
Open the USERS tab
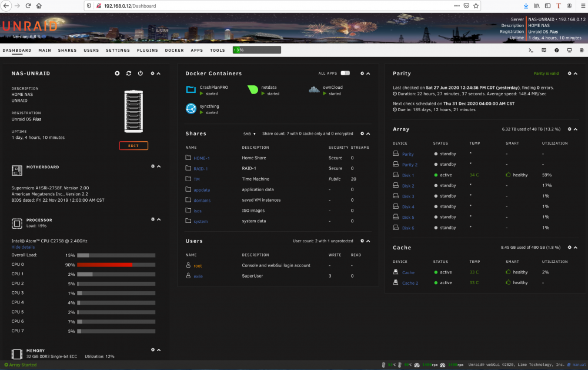[91, 50]
